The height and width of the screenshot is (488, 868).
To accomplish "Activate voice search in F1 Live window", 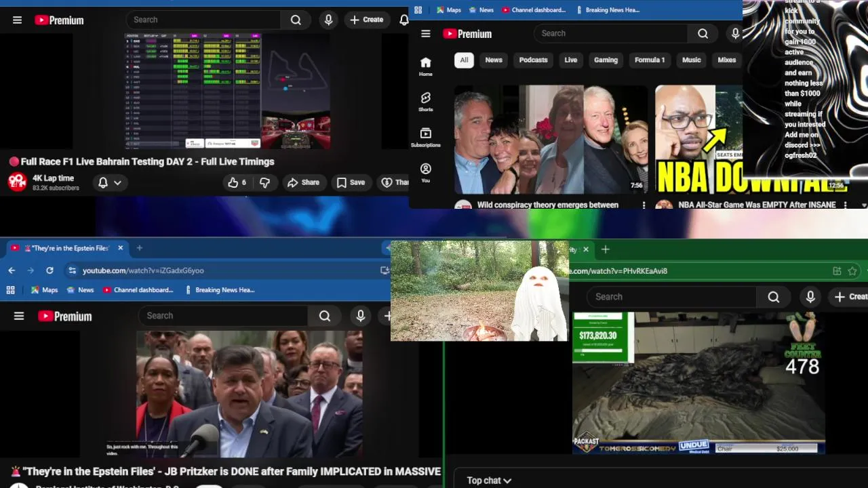I will [x=328, y=20].
